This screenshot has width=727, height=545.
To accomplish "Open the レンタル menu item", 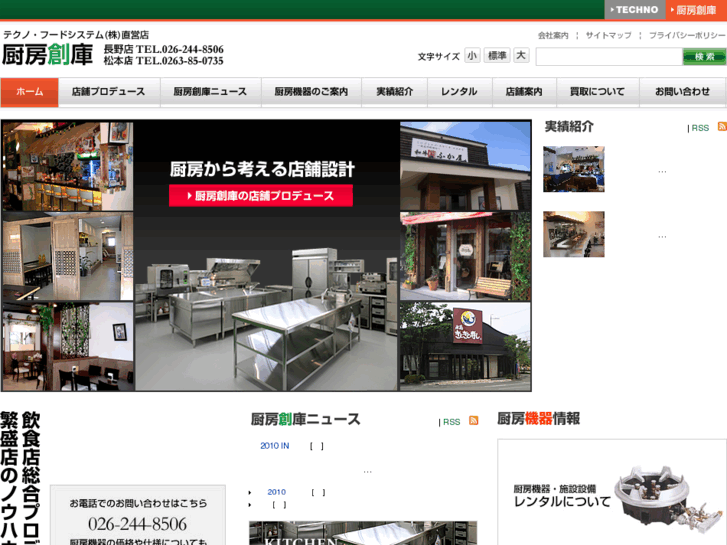I will pyautogui.click(x=459, y=92).
